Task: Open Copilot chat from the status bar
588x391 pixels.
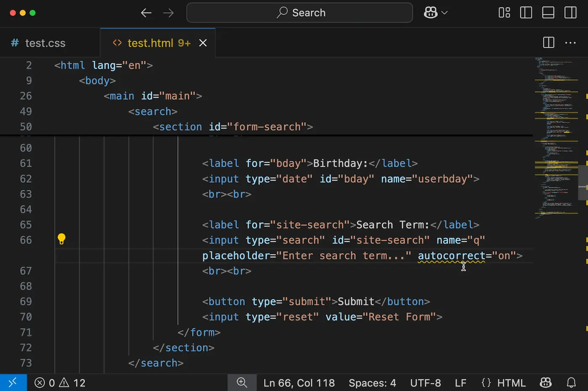Action: click(546, 383)
